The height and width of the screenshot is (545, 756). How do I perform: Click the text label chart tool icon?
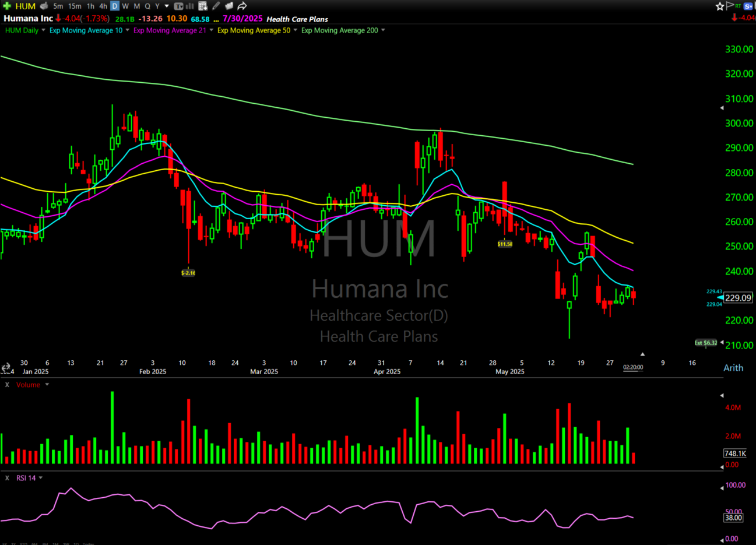(179, 6)
